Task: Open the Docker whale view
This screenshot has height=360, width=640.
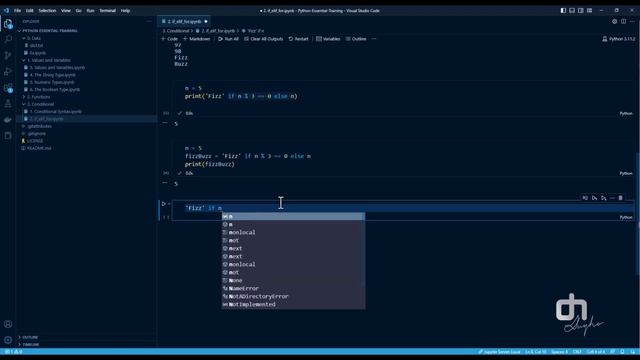Action: [8, 120]
